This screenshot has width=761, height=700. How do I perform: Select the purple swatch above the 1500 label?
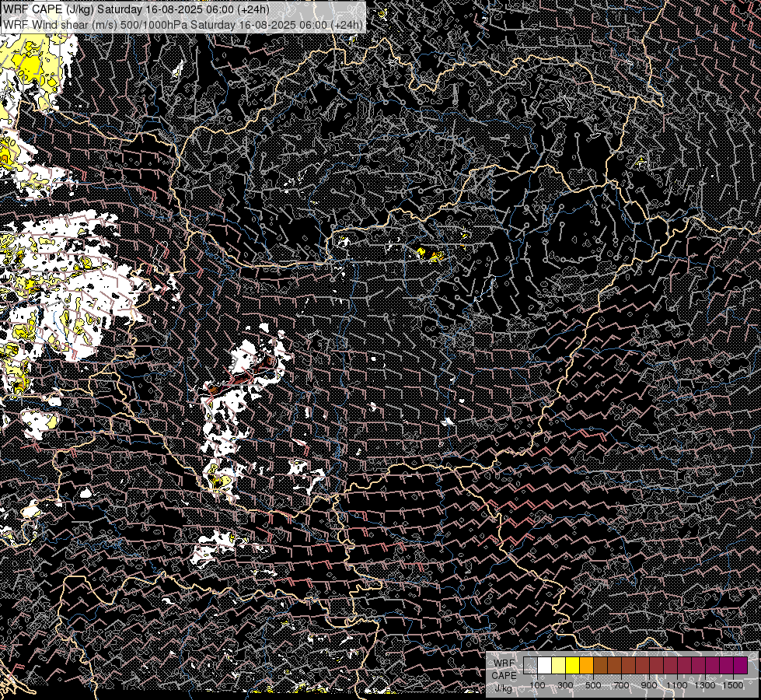pyautogui.click(x=741, y=665)
